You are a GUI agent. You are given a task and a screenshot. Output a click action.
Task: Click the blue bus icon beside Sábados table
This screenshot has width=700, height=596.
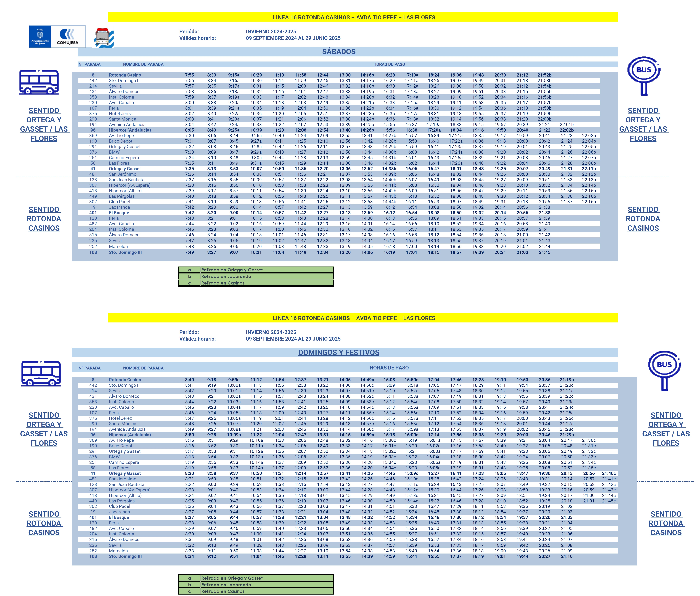click(39, 82)
